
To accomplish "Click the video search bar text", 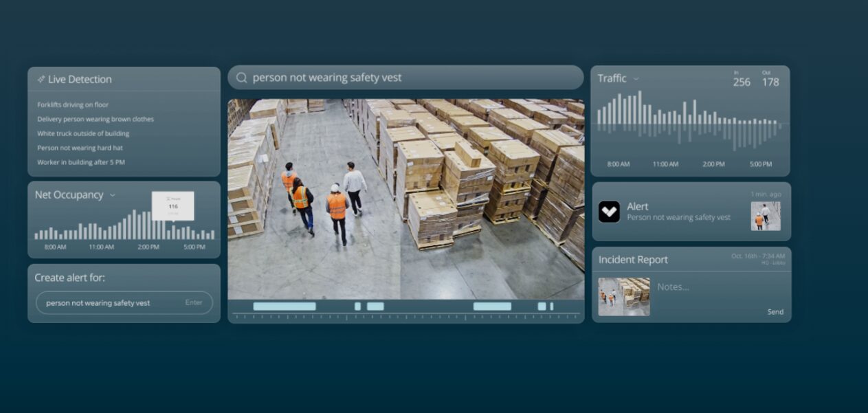I will [327, 78].
